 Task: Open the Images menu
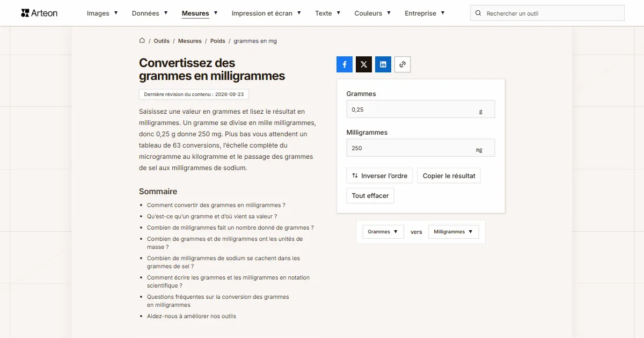103,13
